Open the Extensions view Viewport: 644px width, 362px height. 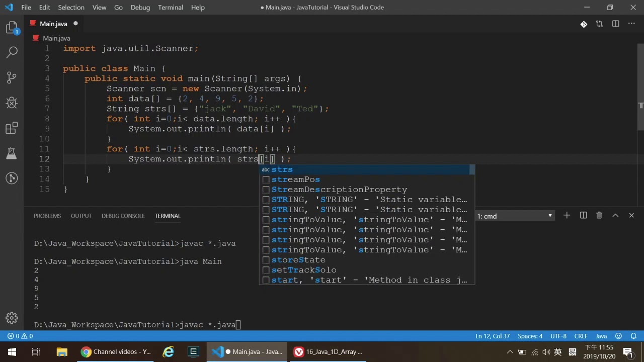[x=12, y=128]
